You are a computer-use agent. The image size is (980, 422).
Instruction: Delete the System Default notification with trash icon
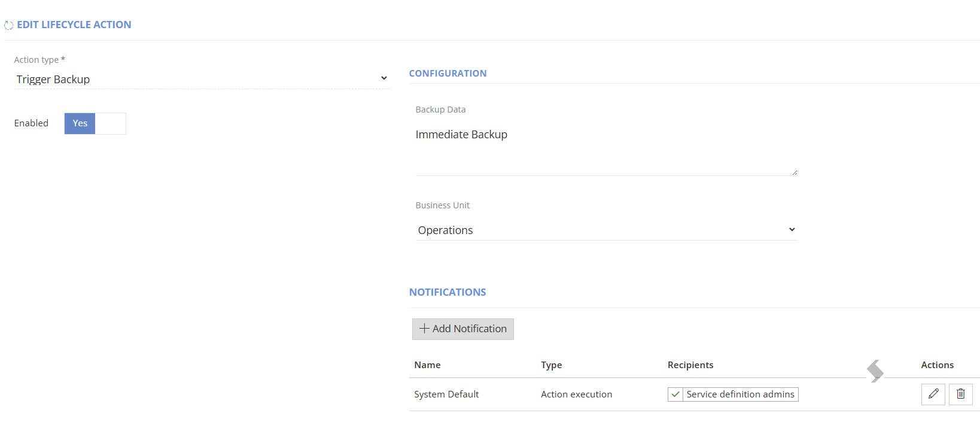960,394
